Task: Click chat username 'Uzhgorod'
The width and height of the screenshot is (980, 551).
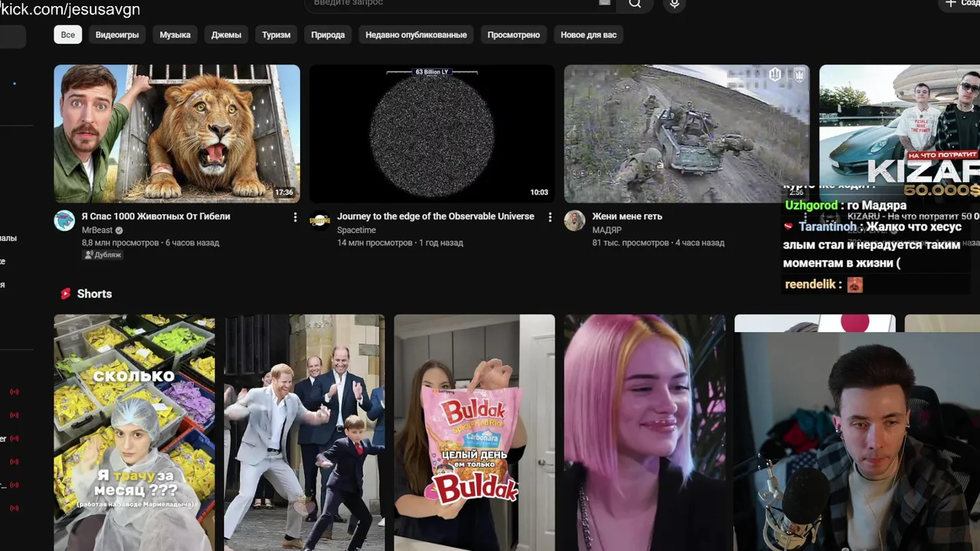Action: (811, 205)
